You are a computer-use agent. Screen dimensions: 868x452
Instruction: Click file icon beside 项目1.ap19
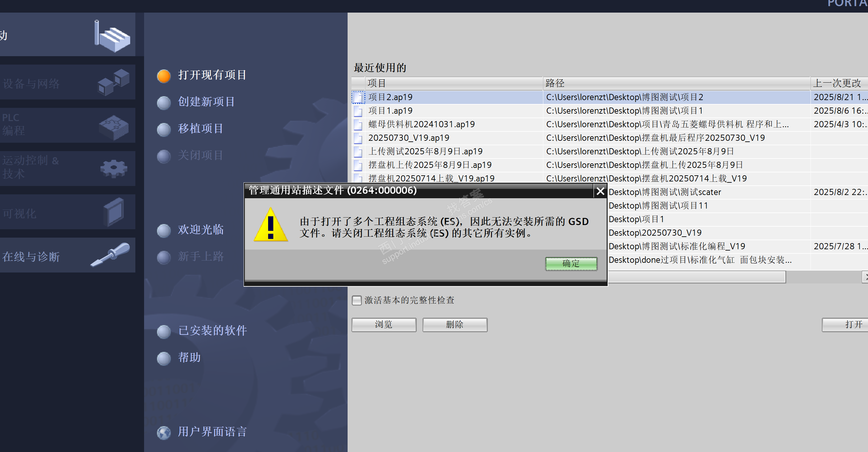pos(358,111)
